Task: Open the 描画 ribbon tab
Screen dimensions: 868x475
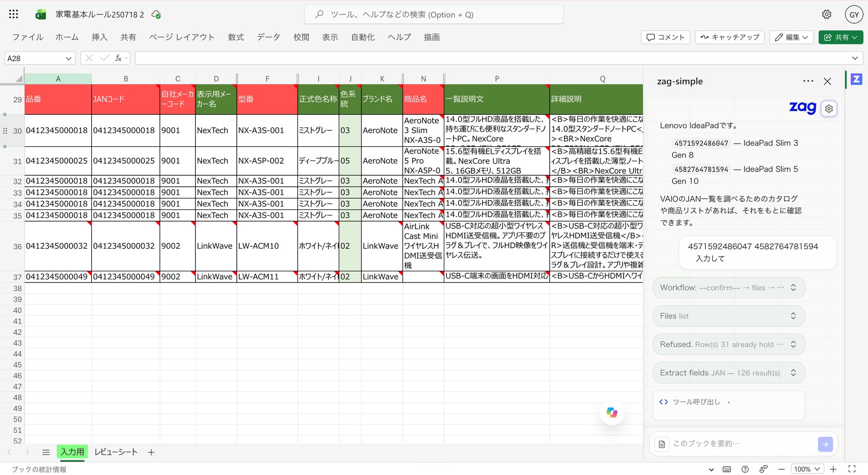Action: [431, 37]
